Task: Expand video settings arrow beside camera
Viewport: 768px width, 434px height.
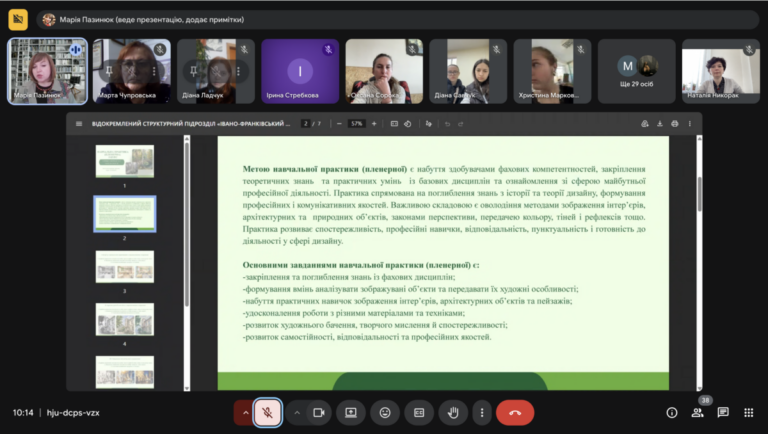Action: 297,413
